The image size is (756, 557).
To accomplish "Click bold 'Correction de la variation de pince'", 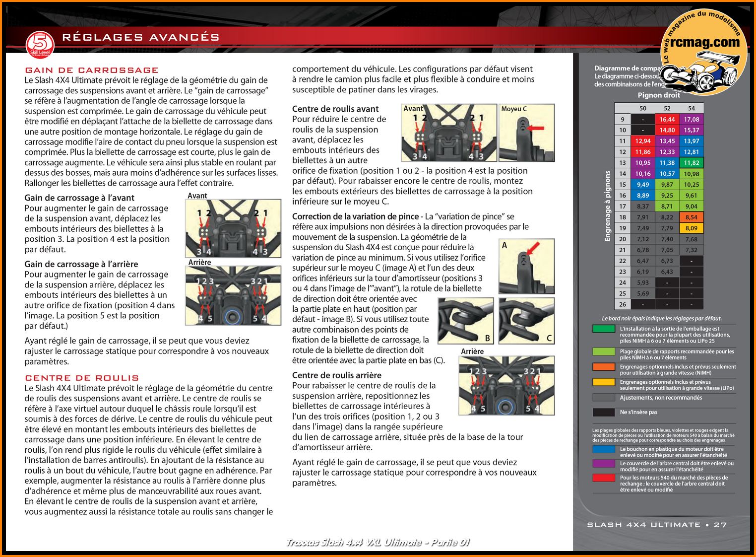I will click(x=356, y=216).
